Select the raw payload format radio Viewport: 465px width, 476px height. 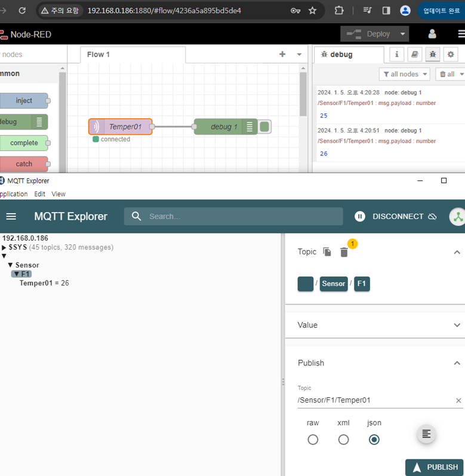point(313,439)
